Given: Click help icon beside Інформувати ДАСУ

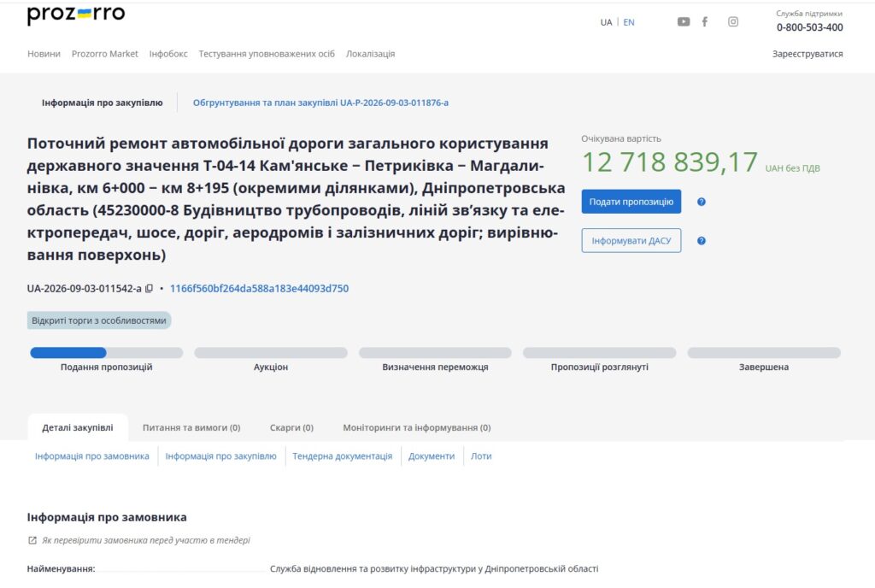Looking at the screenshot, I should [x=702, y=241].
